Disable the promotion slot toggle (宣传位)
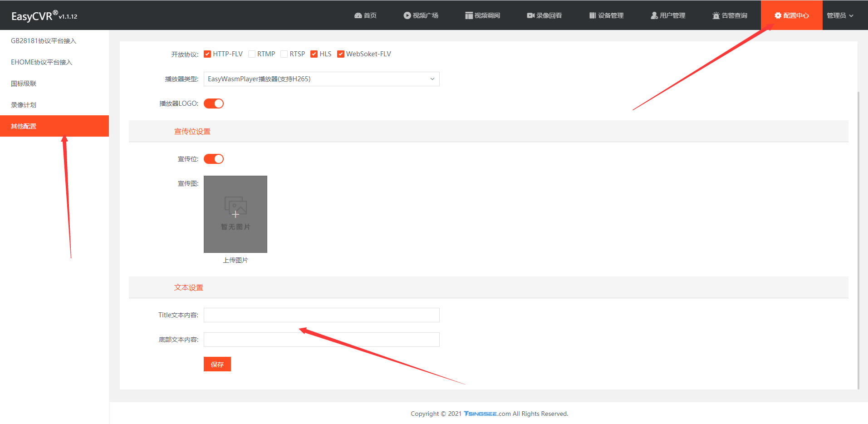 point(214,159)
